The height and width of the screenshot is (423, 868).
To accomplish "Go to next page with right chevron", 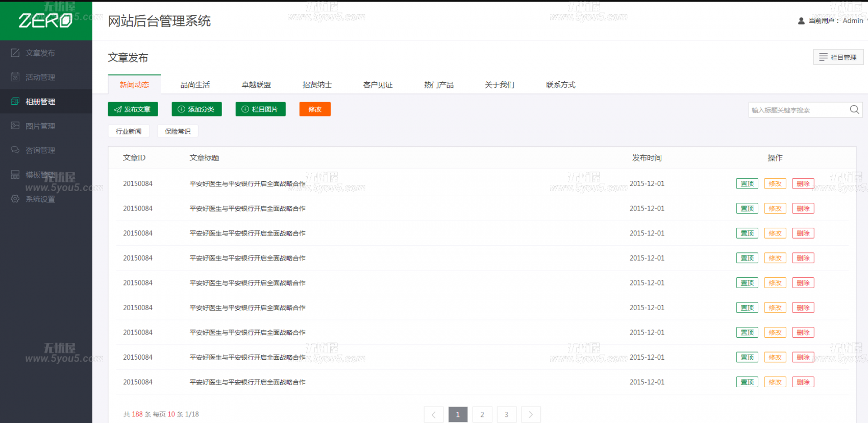I will (531, 414).
